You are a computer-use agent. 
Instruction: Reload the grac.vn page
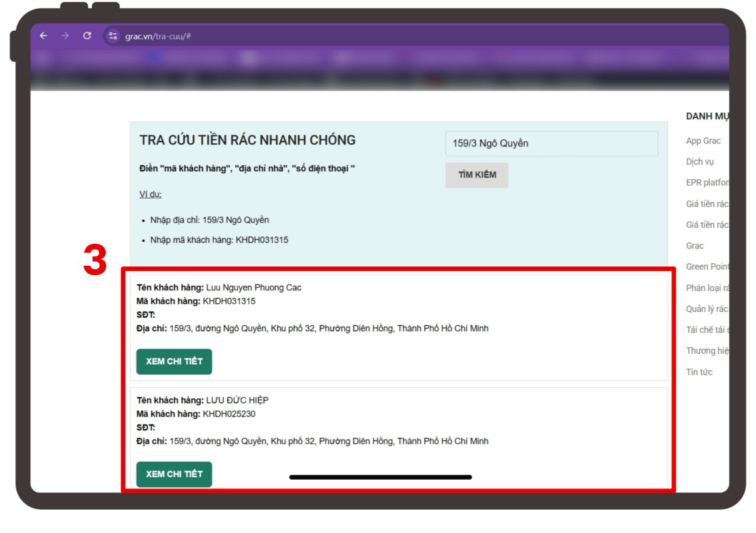pos(87,36)
